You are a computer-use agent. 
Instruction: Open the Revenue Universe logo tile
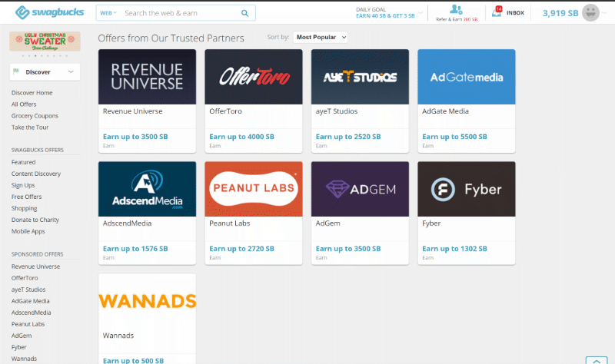147,77
